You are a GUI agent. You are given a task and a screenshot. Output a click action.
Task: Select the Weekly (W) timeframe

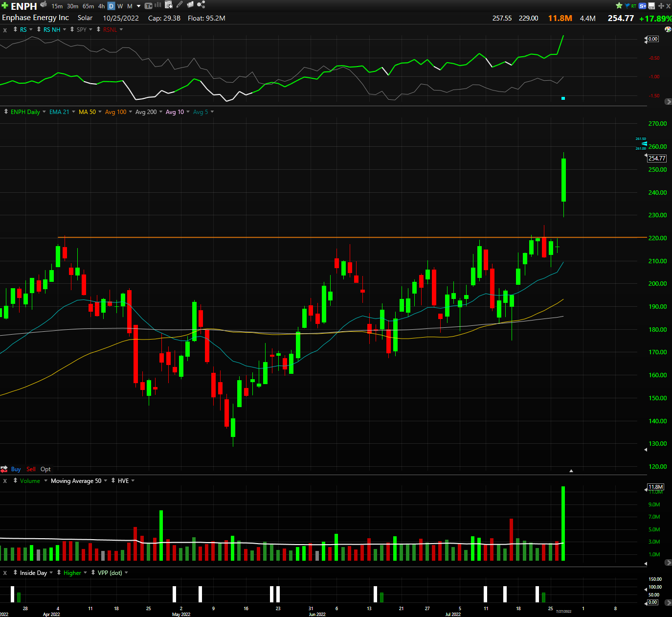coord(120,6)
